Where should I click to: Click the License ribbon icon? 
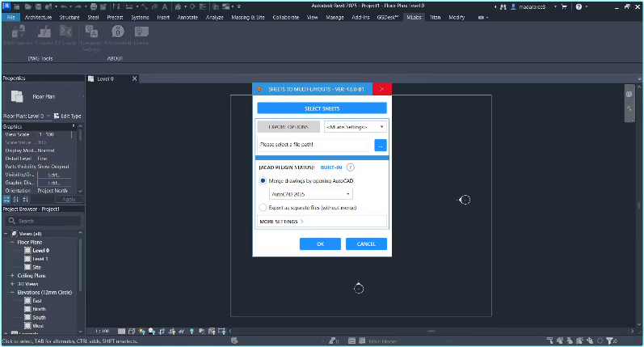(x=141, y=32)
